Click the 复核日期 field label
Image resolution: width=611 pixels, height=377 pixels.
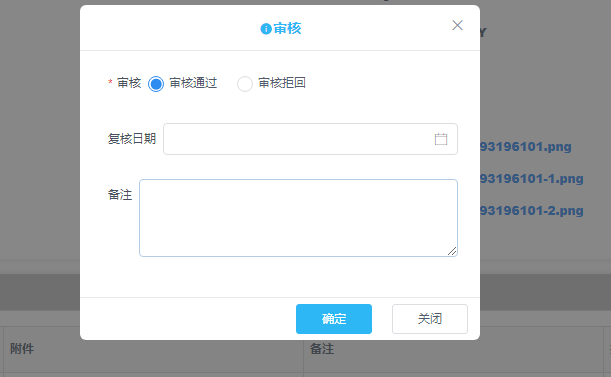point(132,139)
